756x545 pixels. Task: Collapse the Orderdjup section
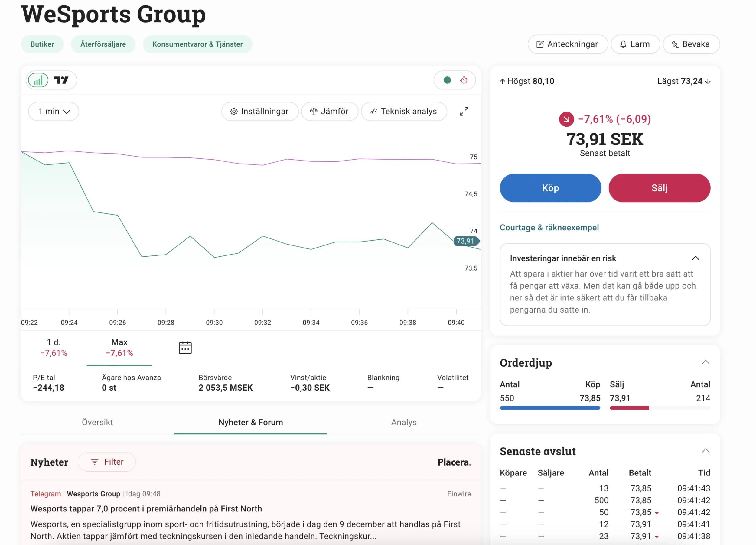point(706,363)
